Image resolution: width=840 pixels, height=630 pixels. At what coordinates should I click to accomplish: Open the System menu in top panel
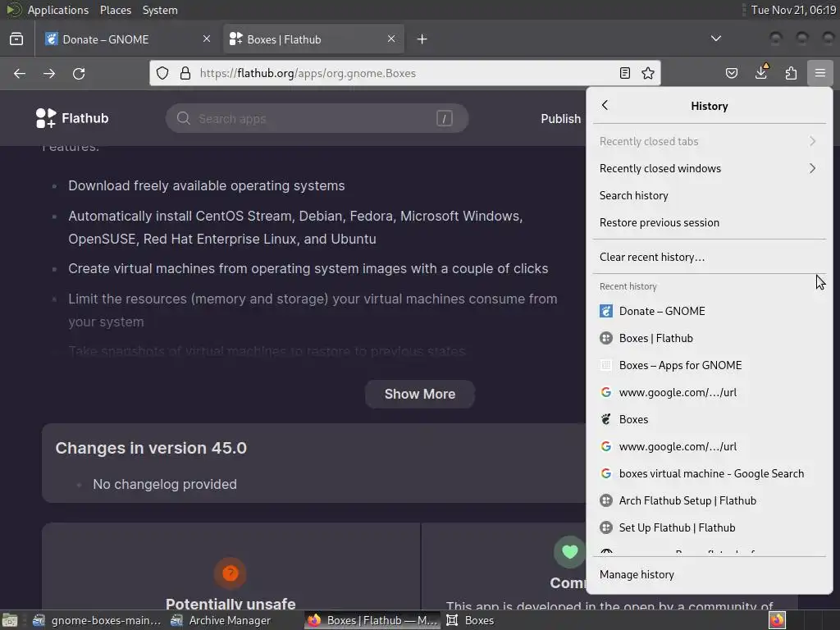(x=160, y=10)
